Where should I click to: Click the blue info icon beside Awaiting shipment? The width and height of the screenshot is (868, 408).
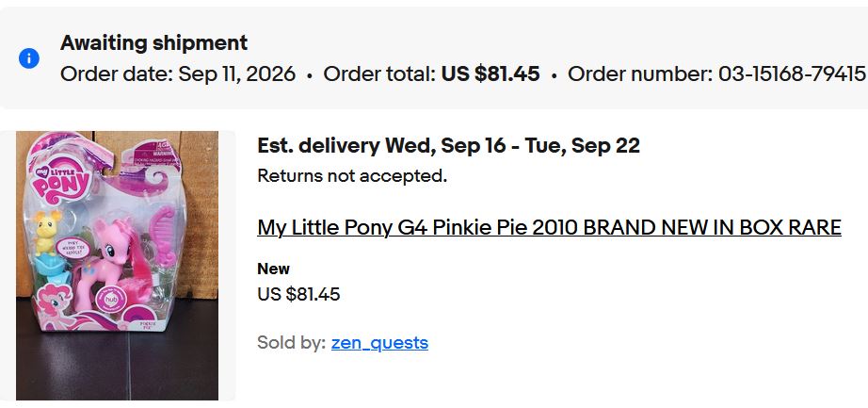click(29, 58)
